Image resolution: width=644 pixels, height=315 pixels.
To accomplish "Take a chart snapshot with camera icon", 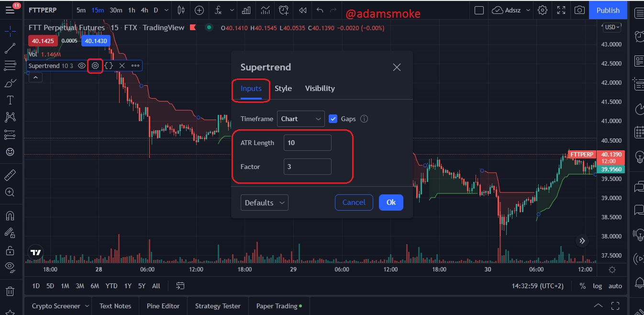I will tap(579, 10).
